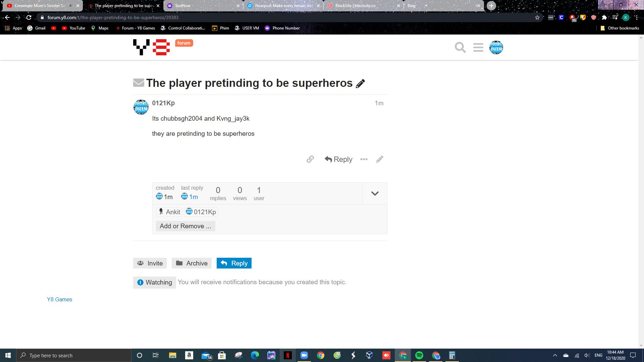Bookmark this page with star icon
The width and height of the screenshot is (644, 362).
(537, 17)
